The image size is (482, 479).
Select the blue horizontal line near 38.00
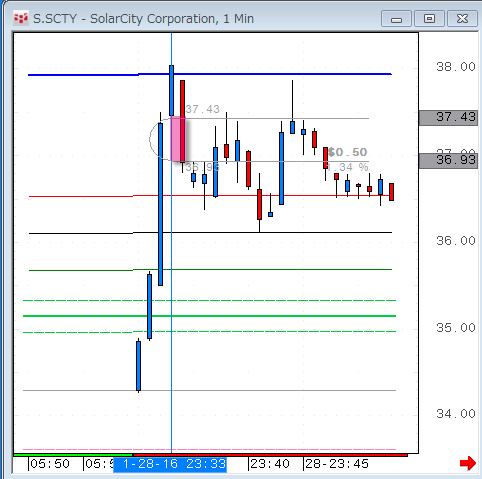point(210,74)
